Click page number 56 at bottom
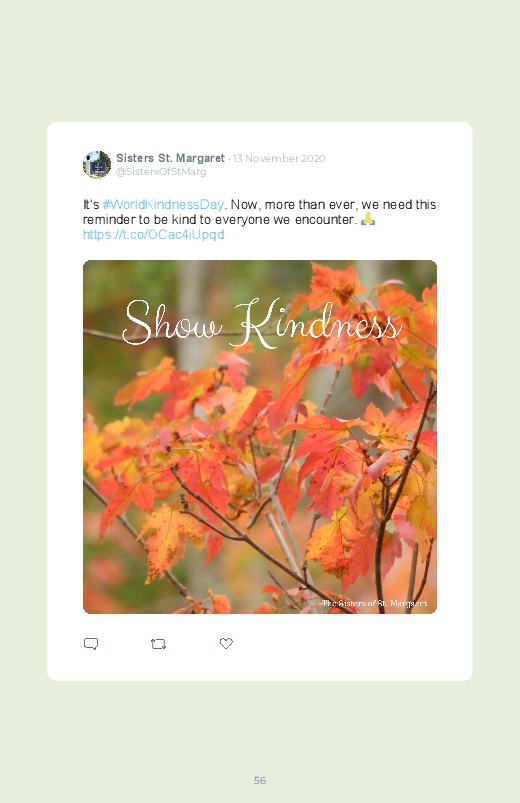The image size is (520, 803). (260, 780)
